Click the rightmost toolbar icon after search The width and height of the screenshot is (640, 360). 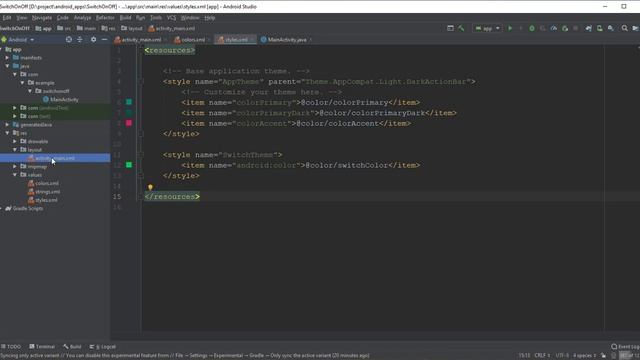(636, 28)
